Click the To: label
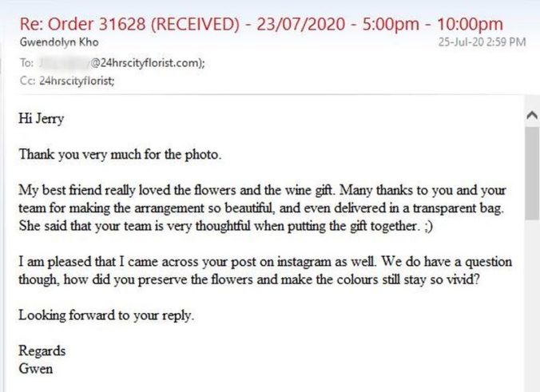 coord(25,62)
